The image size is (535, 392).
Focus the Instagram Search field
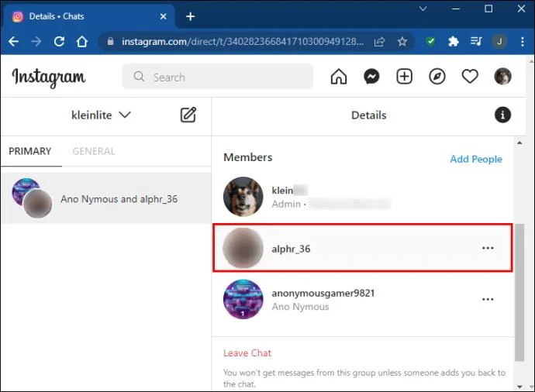pos(217,77)
